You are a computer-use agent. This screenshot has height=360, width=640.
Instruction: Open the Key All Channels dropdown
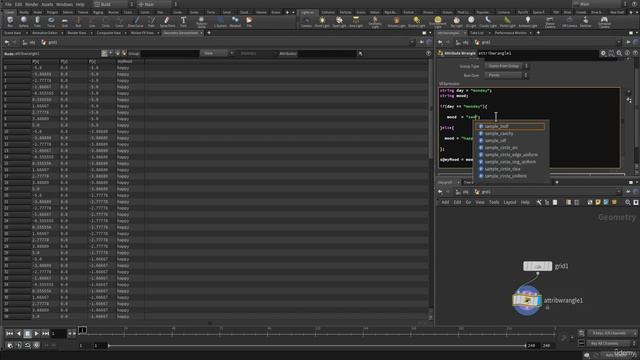pos(611,343)
